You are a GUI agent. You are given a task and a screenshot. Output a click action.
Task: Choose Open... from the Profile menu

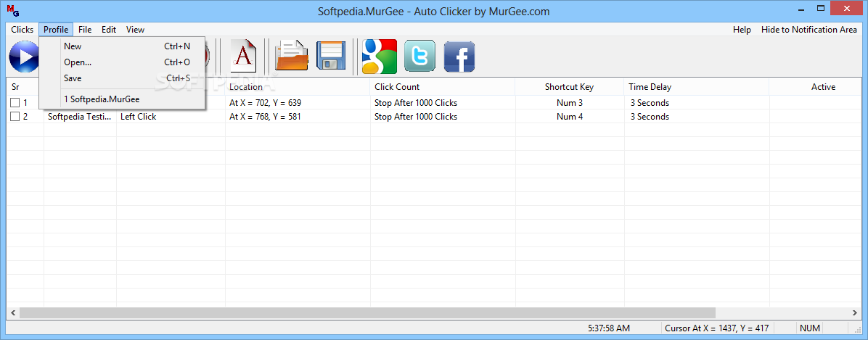coord(123,62)
